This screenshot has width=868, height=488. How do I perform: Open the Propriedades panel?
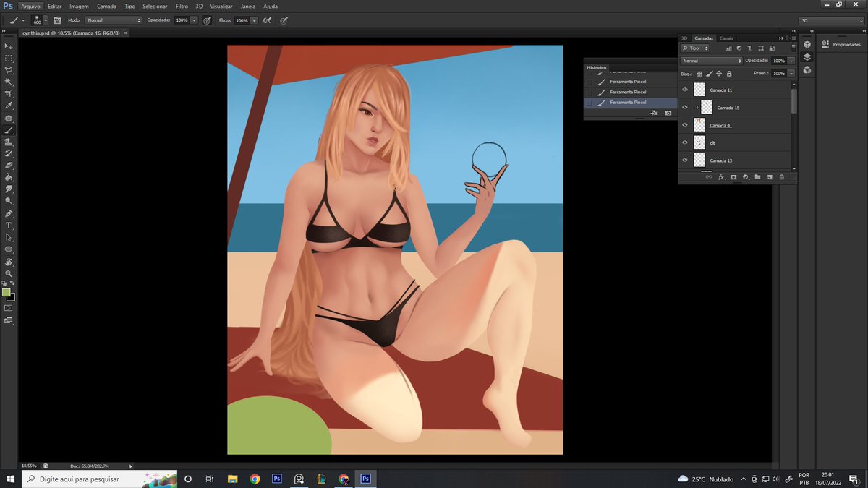tap(841, 45)
